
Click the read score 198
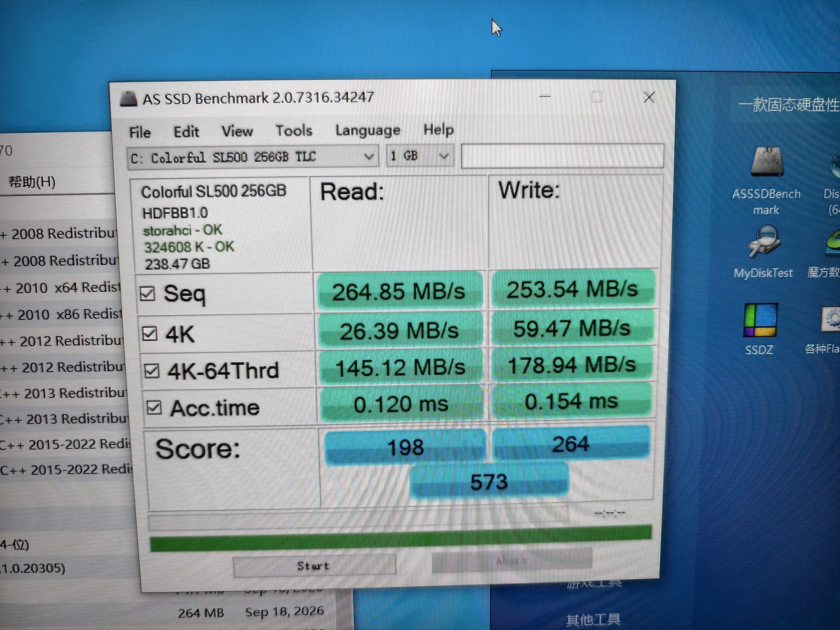pos(405,447)
